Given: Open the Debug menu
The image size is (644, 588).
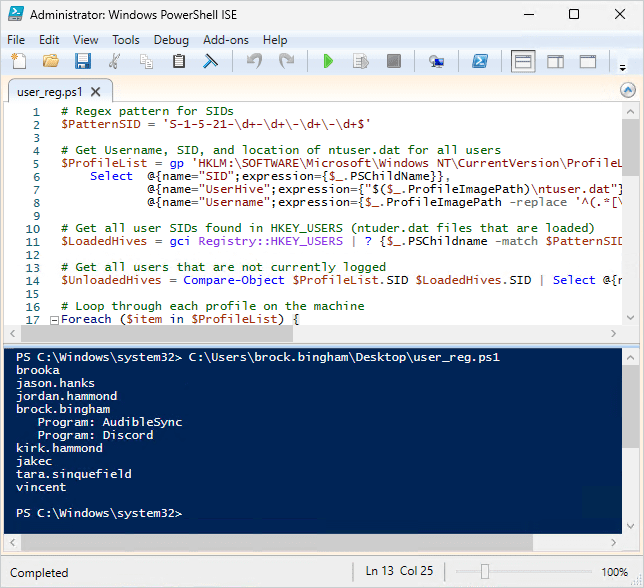Looking at the screenshot, I should click(x=171, y=40).
